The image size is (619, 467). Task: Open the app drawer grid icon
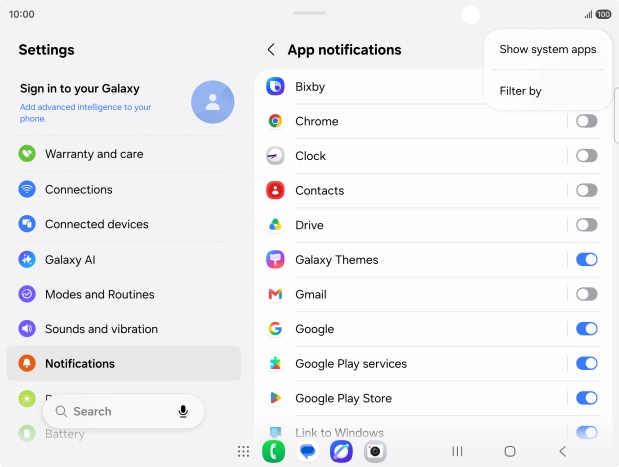click(x=243, y=451)
